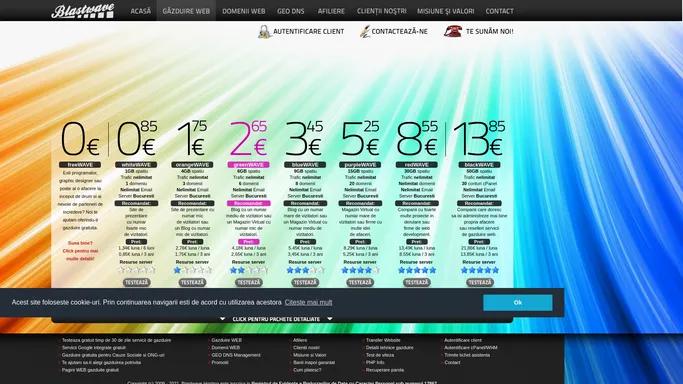This screenshot has height=384, width=683.
Task: Click Testează button under blackWAVE
Action: tap(480, 283)
